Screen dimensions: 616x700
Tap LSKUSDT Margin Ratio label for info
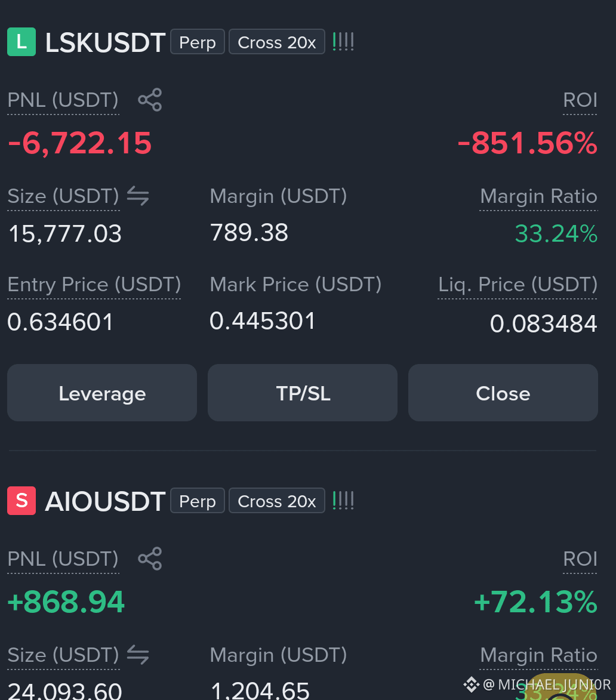click(x=538, y=196)
